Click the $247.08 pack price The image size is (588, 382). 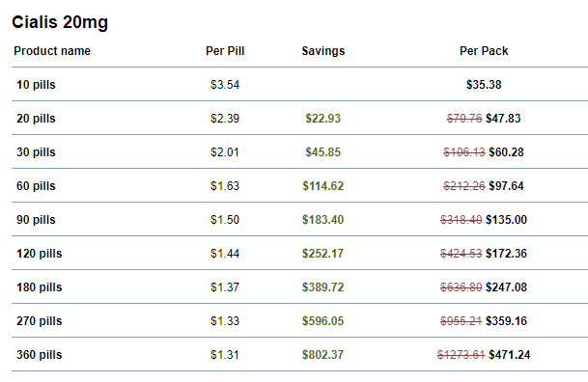point(506,287)
